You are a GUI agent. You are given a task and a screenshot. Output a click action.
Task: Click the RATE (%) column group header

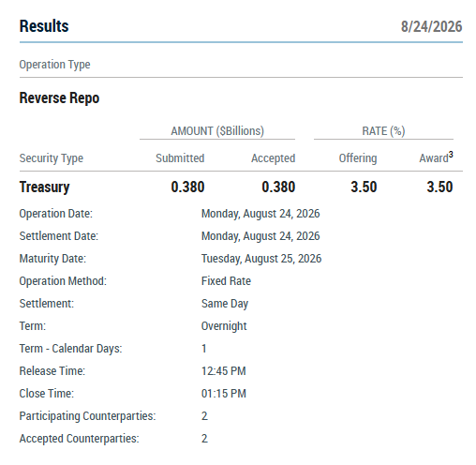(383, 131)
